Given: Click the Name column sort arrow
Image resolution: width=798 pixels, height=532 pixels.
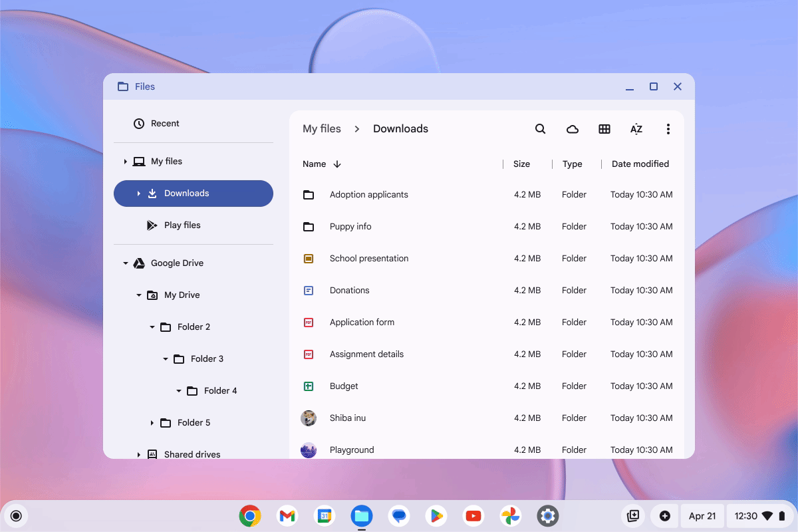Looking at the screenshot, I should click(x=337, y=164).
